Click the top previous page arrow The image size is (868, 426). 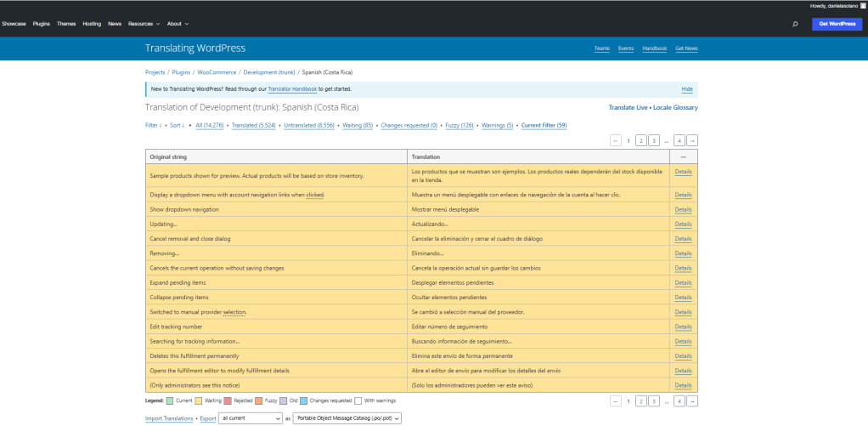click(616, 140)
